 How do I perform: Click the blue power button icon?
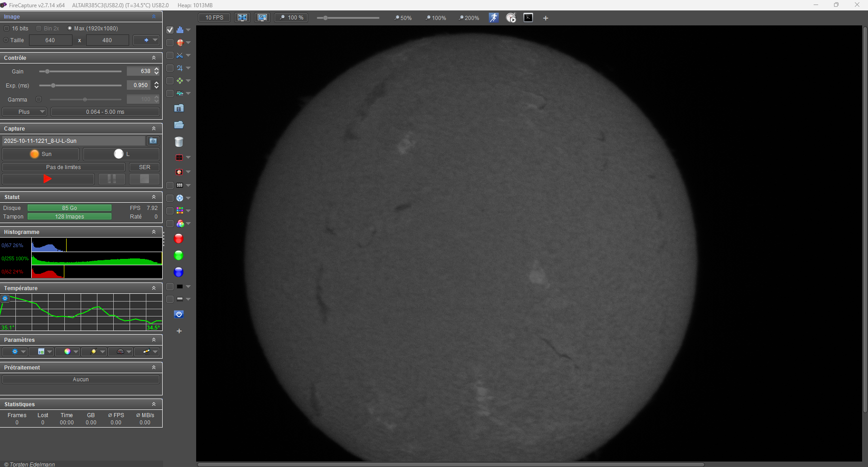[178, 314]
